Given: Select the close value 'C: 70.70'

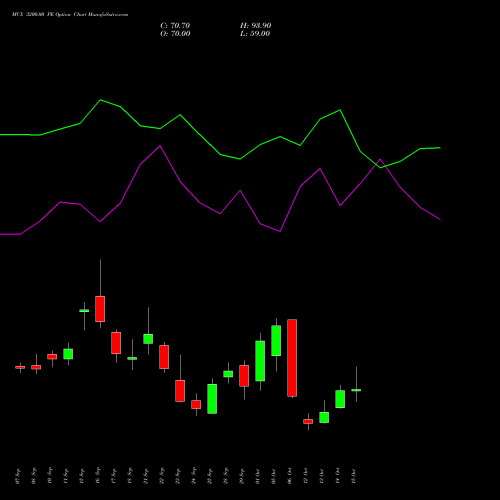Looking at the screenshot, I should point(175,26).
